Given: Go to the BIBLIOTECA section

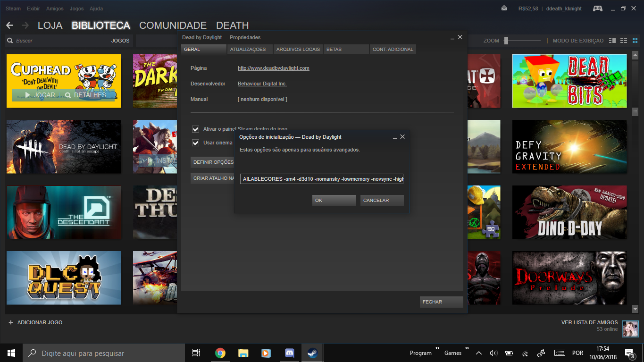Looking at the screenshot, I should (x=101, y=25).
